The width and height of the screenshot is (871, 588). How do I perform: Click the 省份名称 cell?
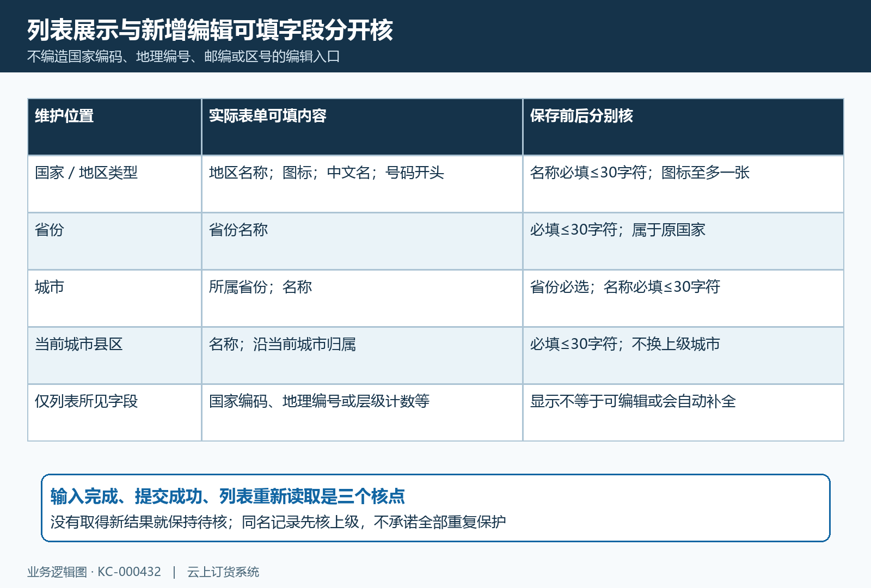tap(362, 241)
